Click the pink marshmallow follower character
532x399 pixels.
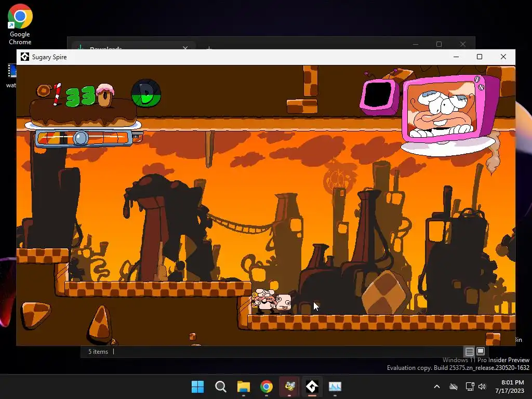tap(284, 303)
